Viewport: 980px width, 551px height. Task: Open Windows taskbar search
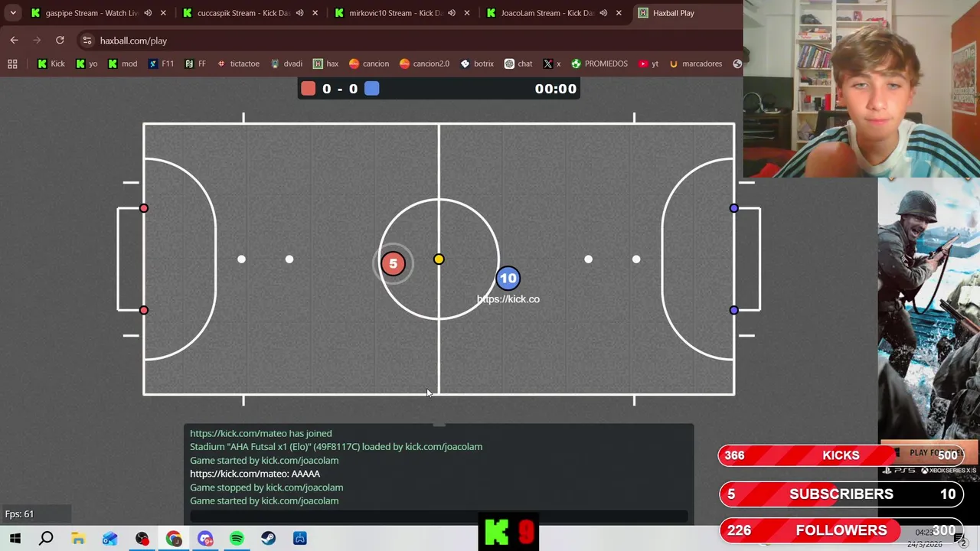pos(46,539)
